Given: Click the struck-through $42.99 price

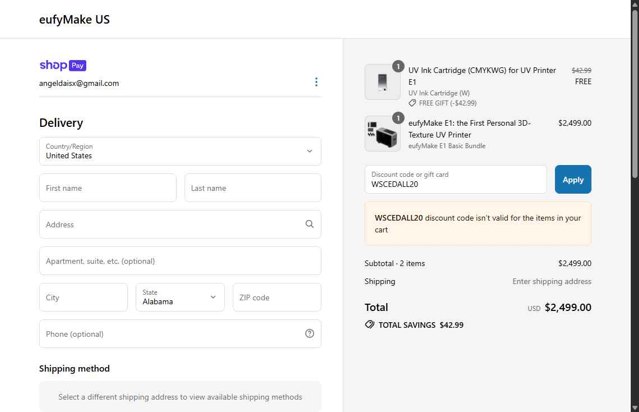Looking at the screenshot, I should pos(582,71).
